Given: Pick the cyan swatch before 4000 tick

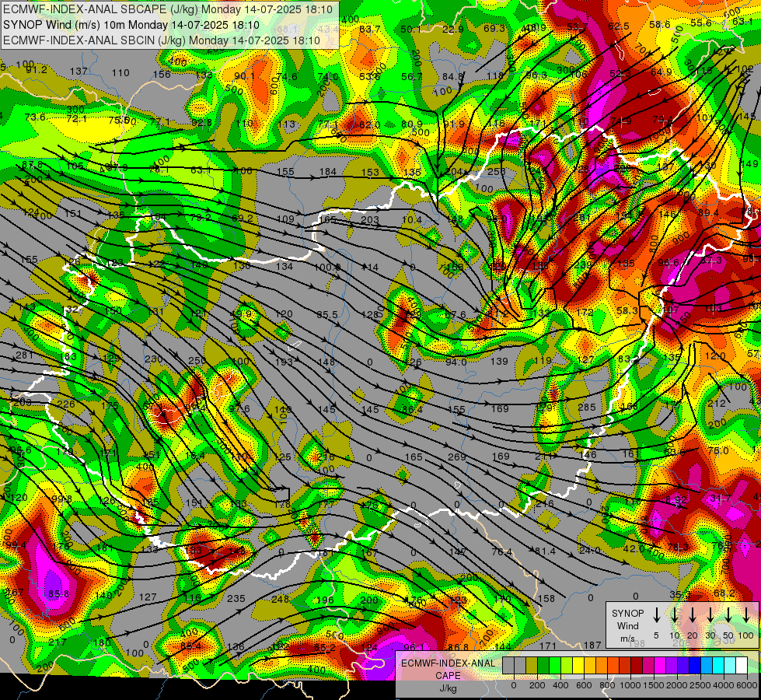Looking at the screenshot, I should [717, 666].
